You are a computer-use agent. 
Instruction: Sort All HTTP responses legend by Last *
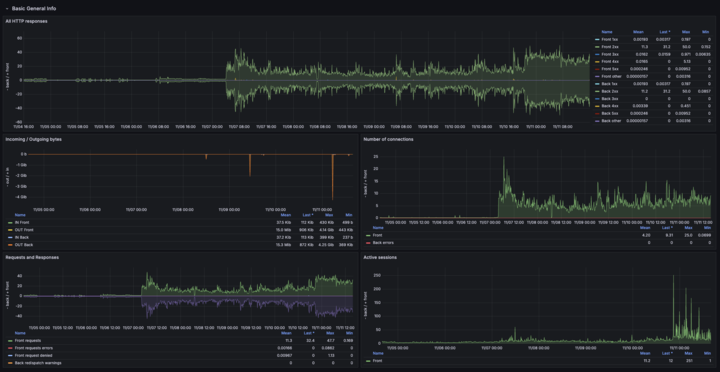tap(665, 33)
